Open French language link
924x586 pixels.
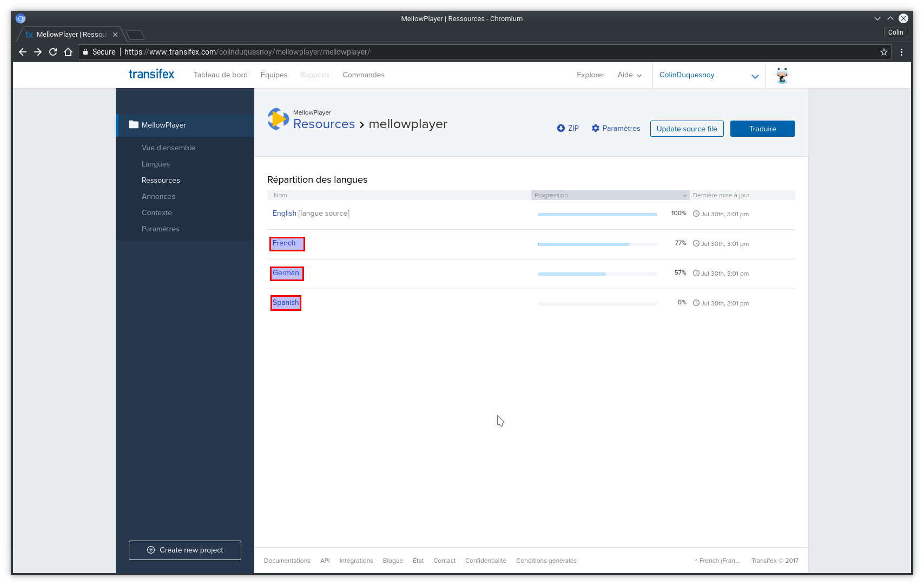tap(284, 243)
